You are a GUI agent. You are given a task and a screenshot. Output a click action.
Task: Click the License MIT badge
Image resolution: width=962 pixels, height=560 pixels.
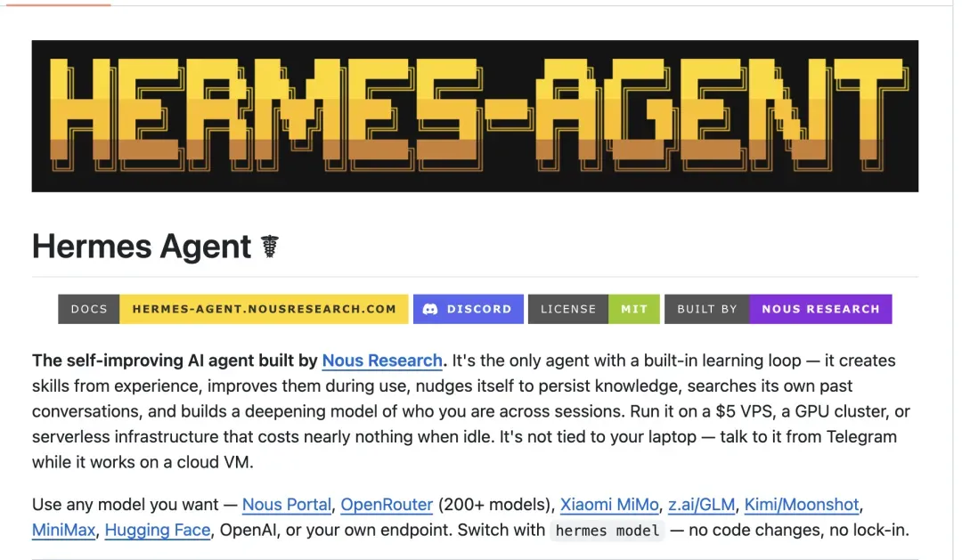pos(594,309)
